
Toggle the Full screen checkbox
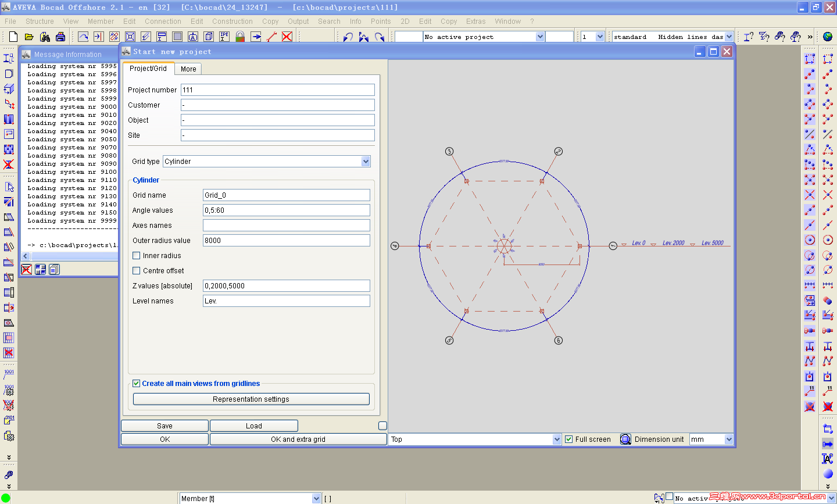569,439
